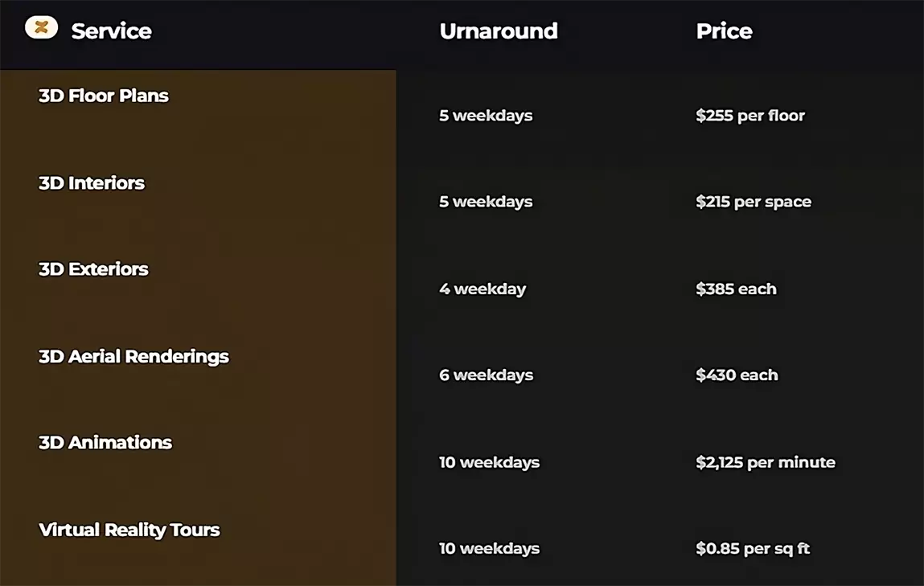Choose the 3D Exteriors service
The height and width of the screenshot is (586, 924).
93,269
